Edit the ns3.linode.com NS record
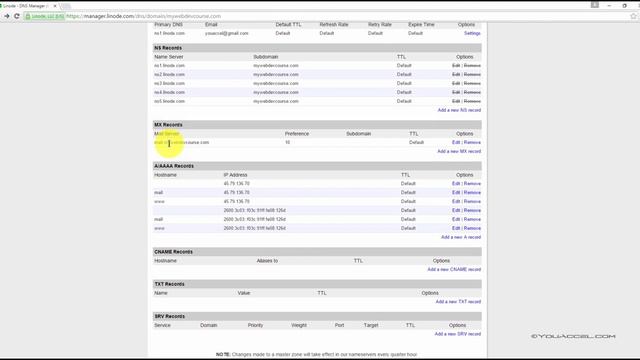Screen dimensions: 640x360 tap(456, 84)
